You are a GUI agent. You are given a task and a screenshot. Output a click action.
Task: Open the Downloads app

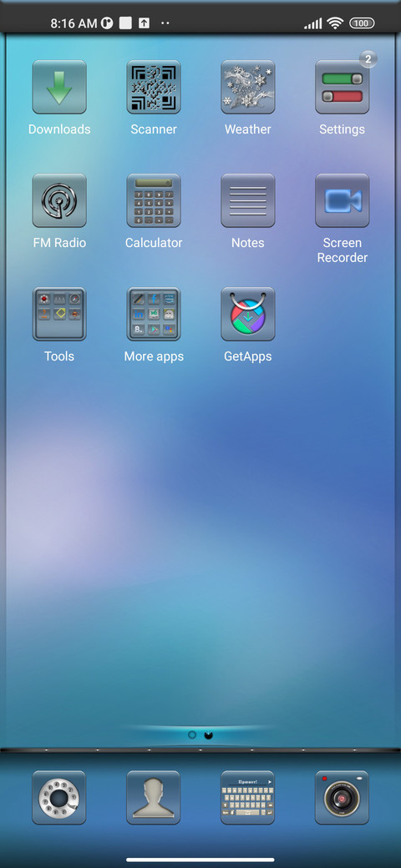(x=59, y=87)
